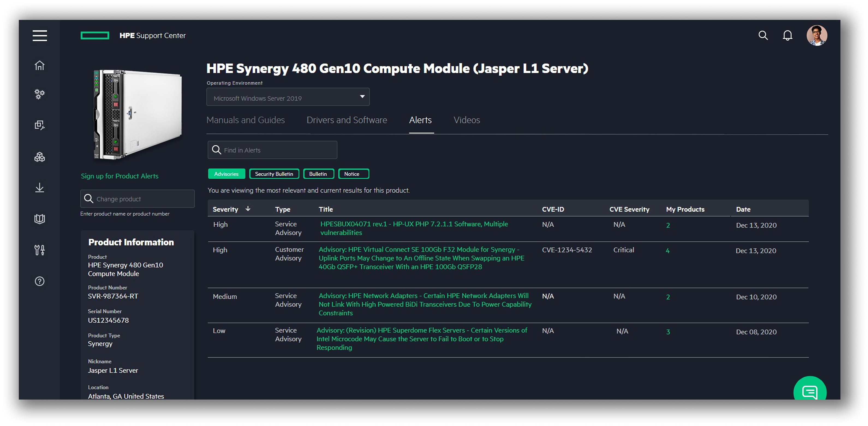Image resolution: width=868 pixels, height=426 pixels.
Task: Click the CVE Severity column header
Action: [630, 209]
